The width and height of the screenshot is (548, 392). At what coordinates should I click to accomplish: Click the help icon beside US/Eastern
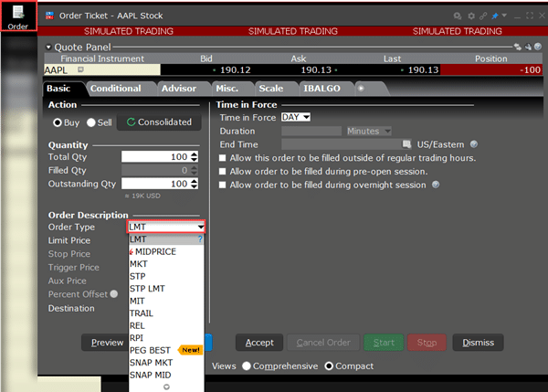coord(474,144)
